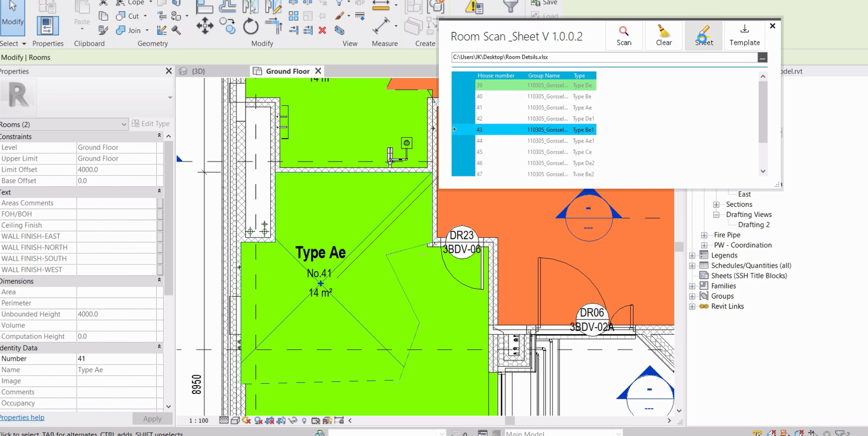Select house number 39 row in the table
The image size is (868, 436).
(x=524, y=86)
